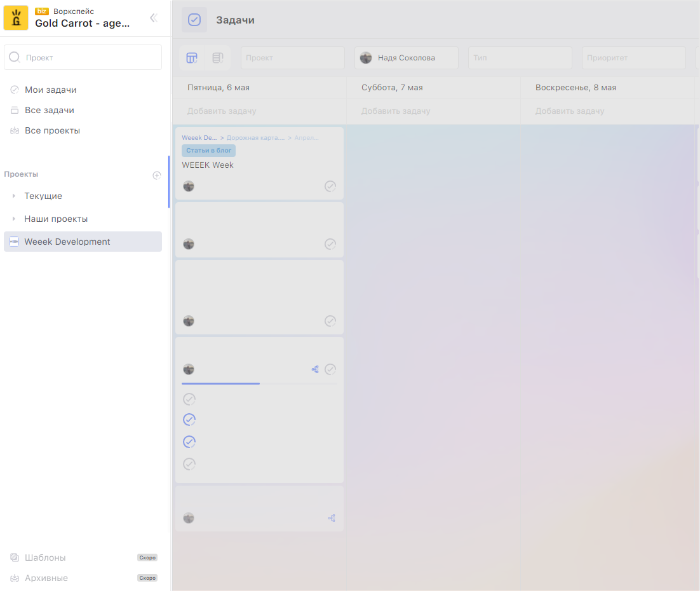Click the Проект search field in sidebar
Viewport: 700px width, 595px height.
(83, 57)
